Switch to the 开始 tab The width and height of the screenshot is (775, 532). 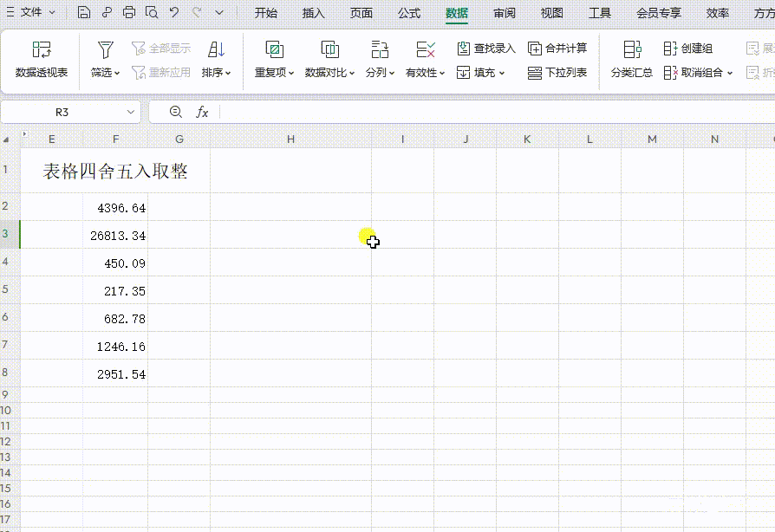(x=266, y=13)
